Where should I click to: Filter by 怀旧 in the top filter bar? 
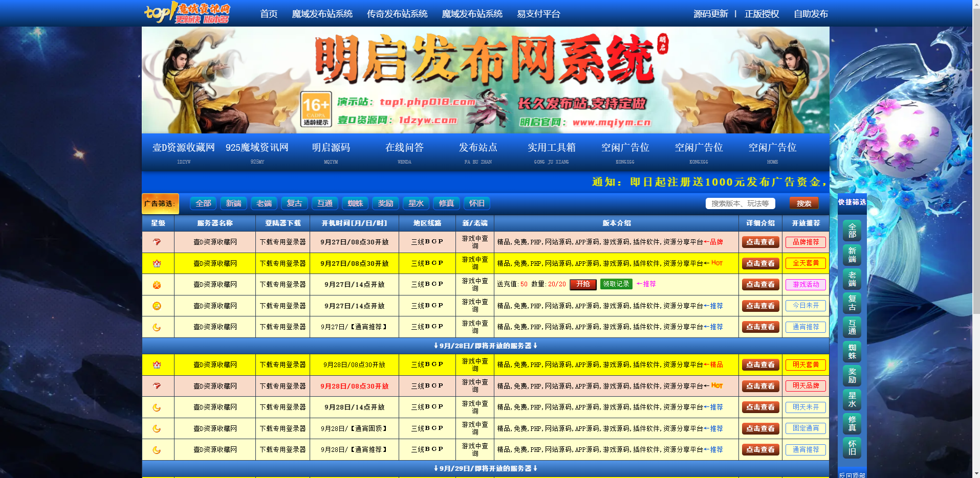pos(476,203)
